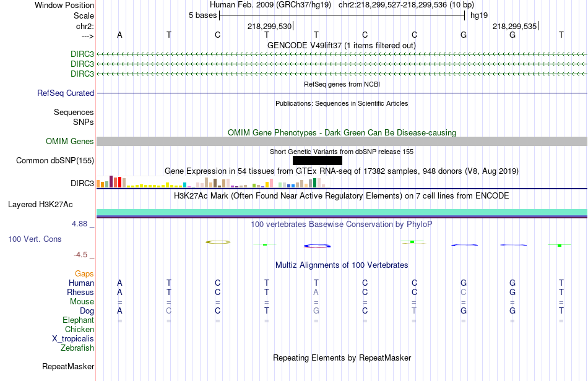Open the RefSeq Curated track label
This screenshot has height=381, width=588.
coord(66,93)
